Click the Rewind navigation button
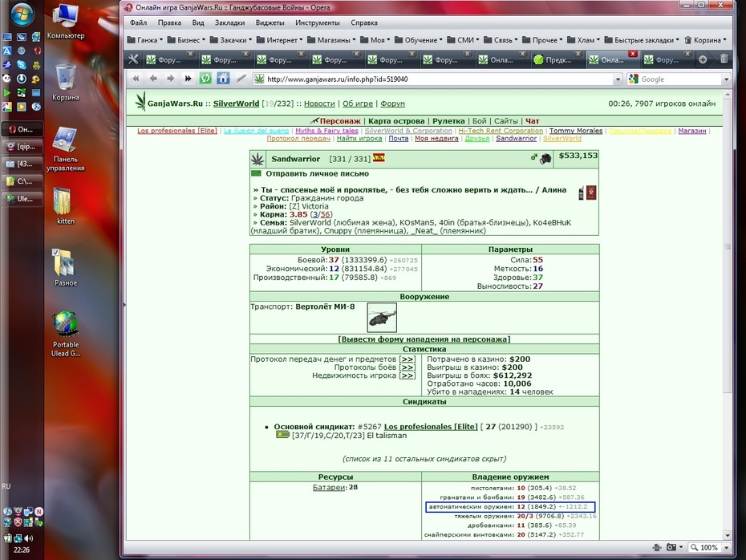 tap(136, 79)
